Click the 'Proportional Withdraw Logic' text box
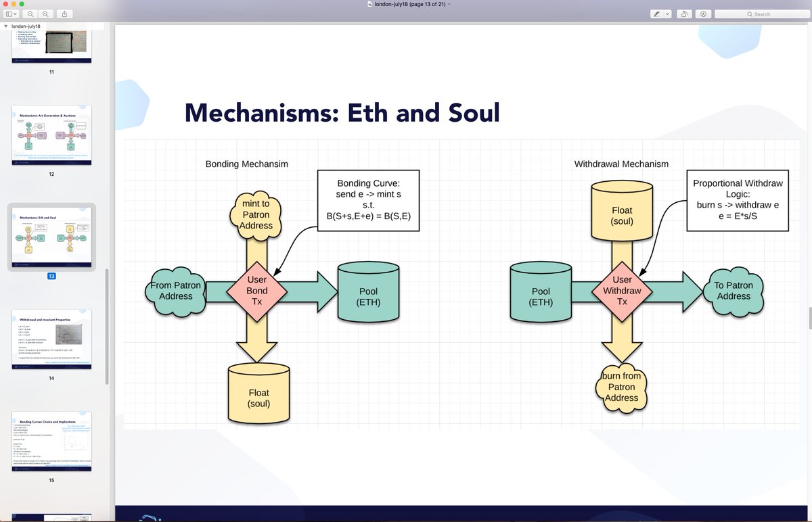 click(x=738, y=199)
